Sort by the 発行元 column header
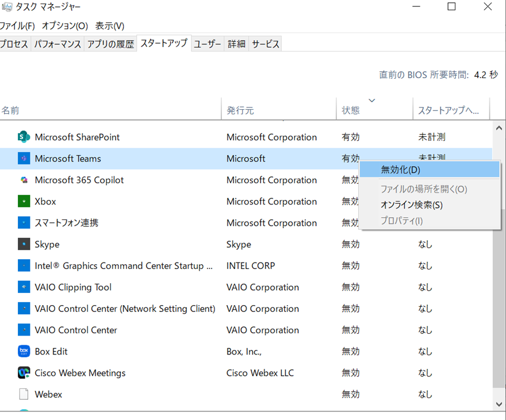 279,109
